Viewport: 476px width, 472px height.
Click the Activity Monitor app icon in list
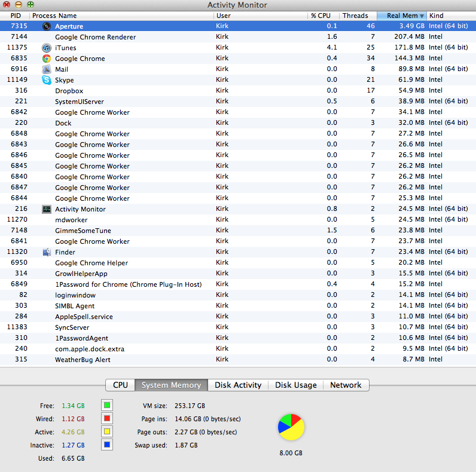[47, 209]
